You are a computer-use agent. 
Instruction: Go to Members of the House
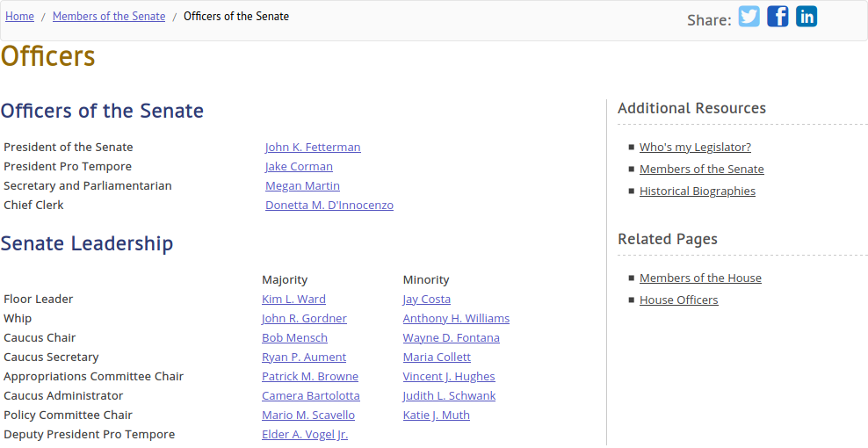click(x=700, y=278)
